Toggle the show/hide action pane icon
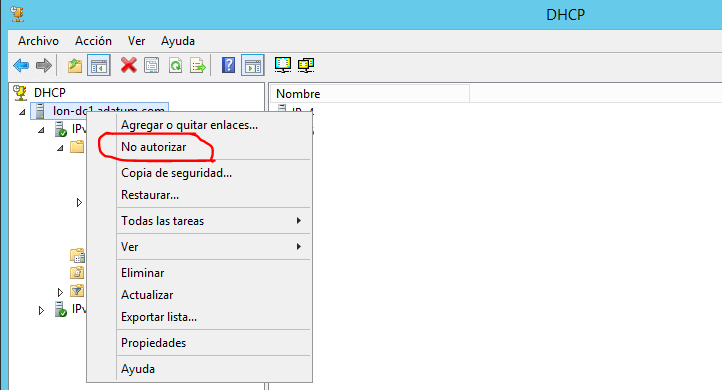 (x=252, y=65)
